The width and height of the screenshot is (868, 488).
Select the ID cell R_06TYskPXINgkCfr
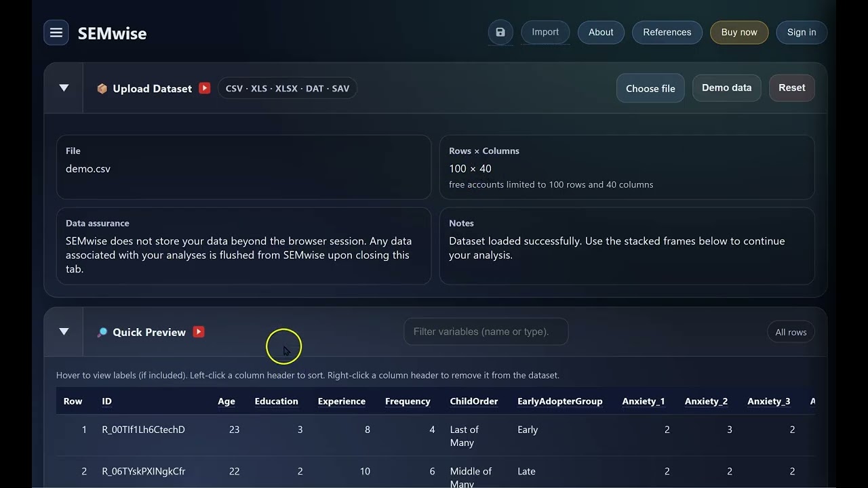coord(143,471)
